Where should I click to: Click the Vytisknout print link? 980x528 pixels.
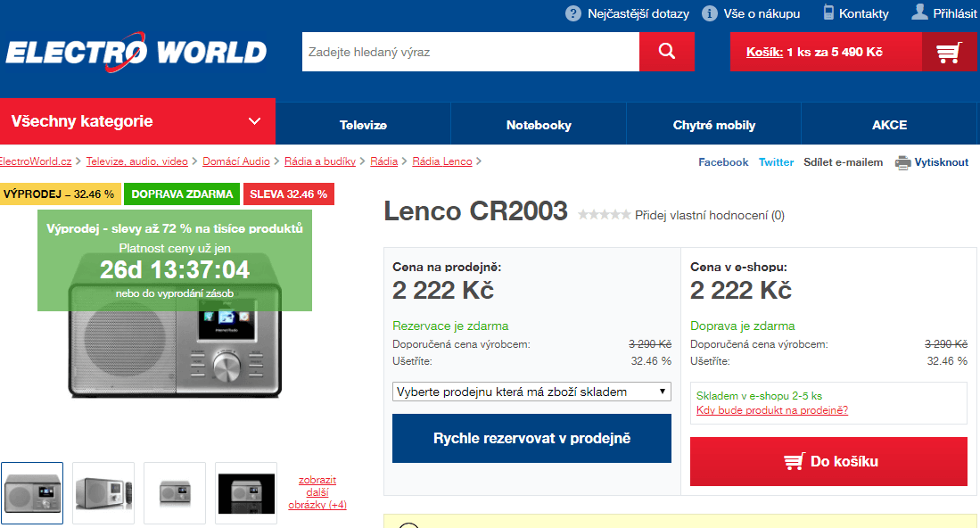click(x=942, y=162)
